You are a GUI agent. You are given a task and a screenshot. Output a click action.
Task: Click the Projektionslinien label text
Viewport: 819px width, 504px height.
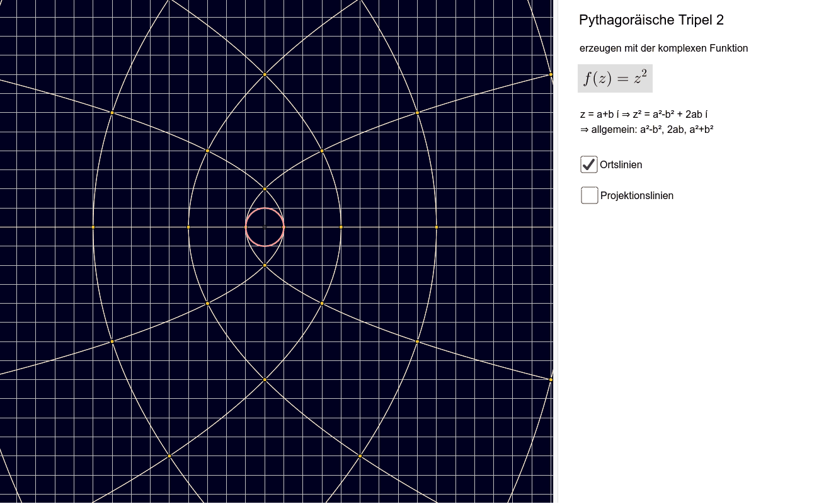point(637,196)
